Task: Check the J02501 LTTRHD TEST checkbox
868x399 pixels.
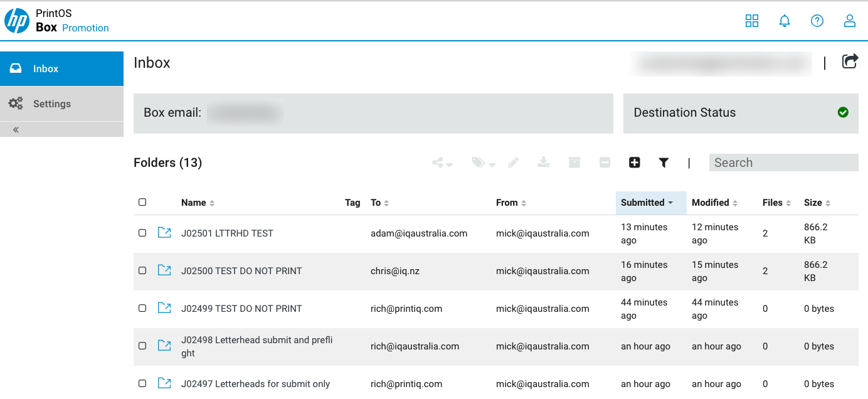Action: [142, 233]
